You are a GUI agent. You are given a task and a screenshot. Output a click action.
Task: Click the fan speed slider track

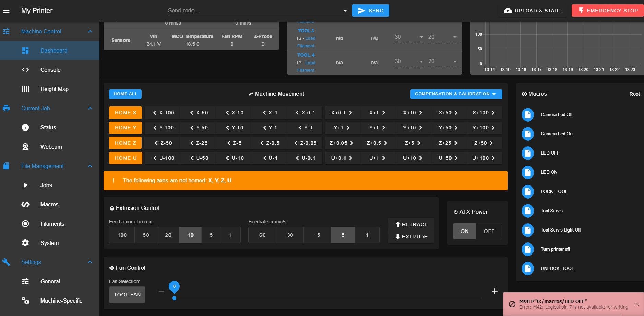[x=328, y=298]
